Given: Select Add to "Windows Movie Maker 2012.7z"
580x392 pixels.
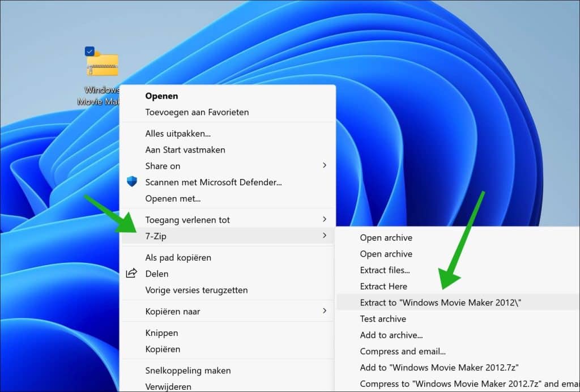Looking at the screenshot, I should 458,368.
